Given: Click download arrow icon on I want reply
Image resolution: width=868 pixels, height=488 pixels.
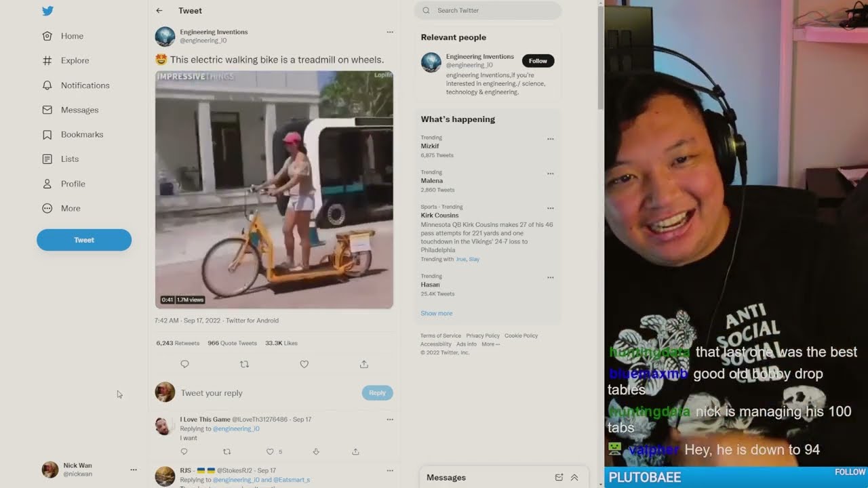Looking at the screenshot, I should (316, 451).
